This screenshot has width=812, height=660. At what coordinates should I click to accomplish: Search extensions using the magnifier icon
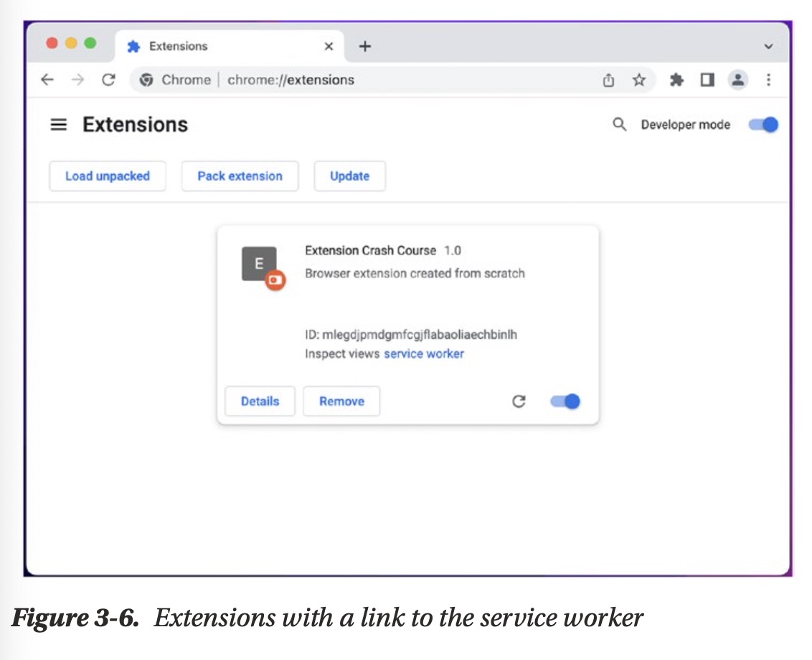(619, 125)
